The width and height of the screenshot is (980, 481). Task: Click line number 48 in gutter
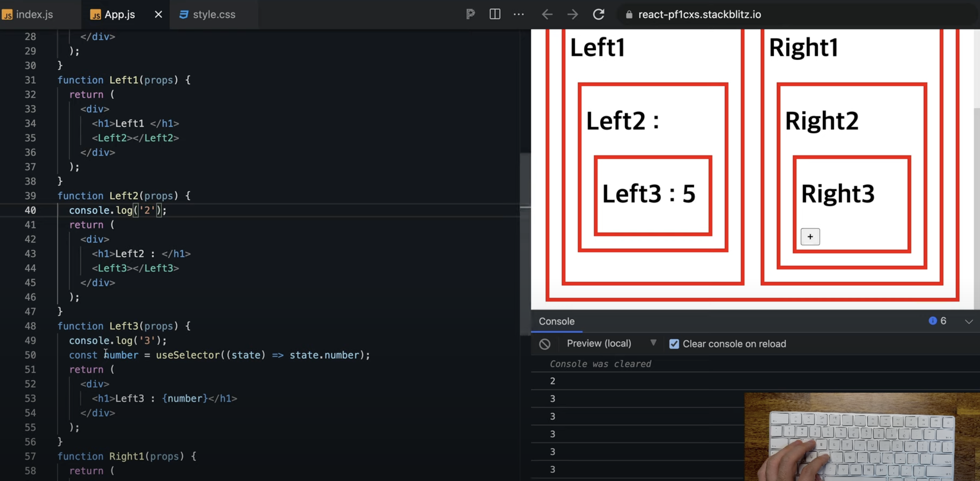tap(30, 326)
